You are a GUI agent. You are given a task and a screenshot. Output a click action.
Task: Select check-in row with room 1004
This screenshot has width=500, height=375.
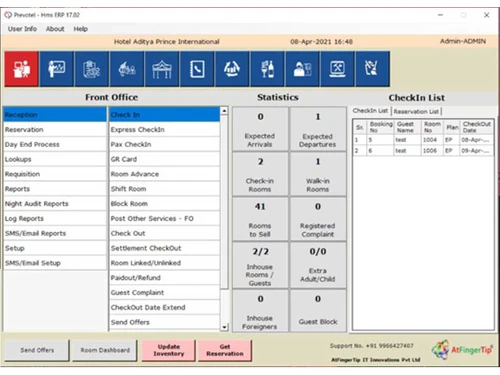click(423, 140)
